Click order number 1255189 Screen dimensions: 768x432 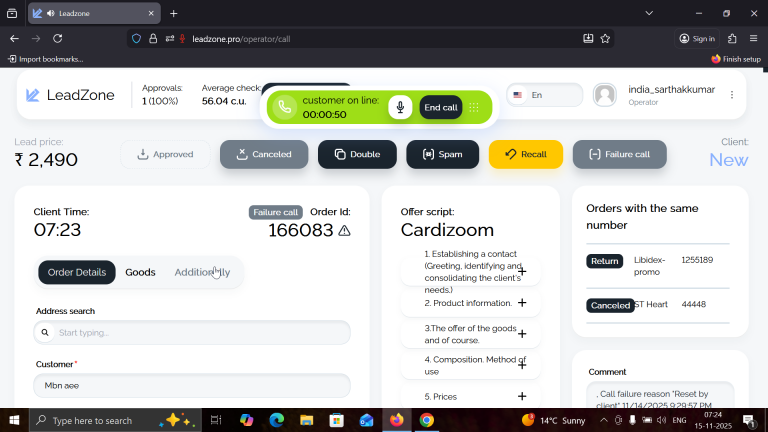[697, 260]
